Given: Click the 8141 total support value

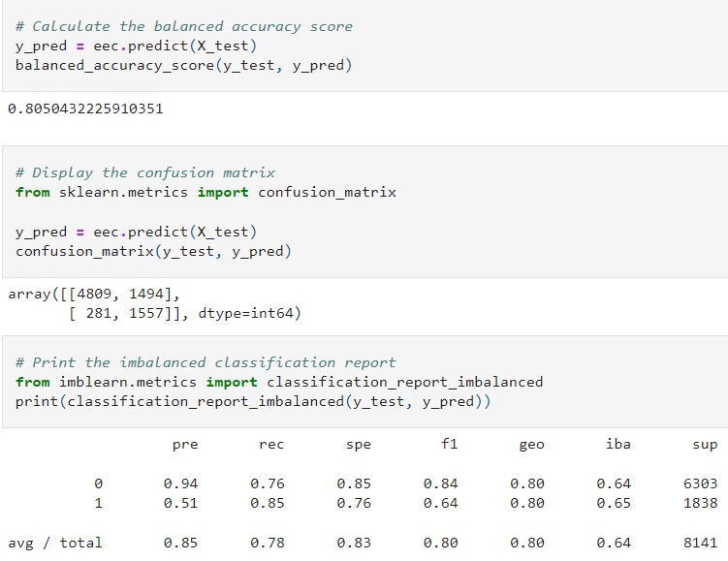Looking at the screenshot, I should (x=700, y=543).
